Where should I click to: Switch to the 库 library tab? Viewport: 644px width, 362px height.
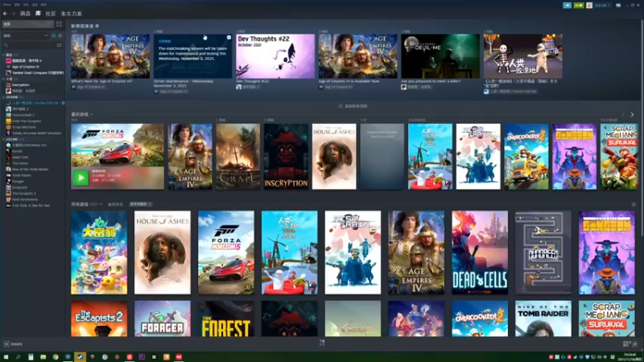pos(38,14)
